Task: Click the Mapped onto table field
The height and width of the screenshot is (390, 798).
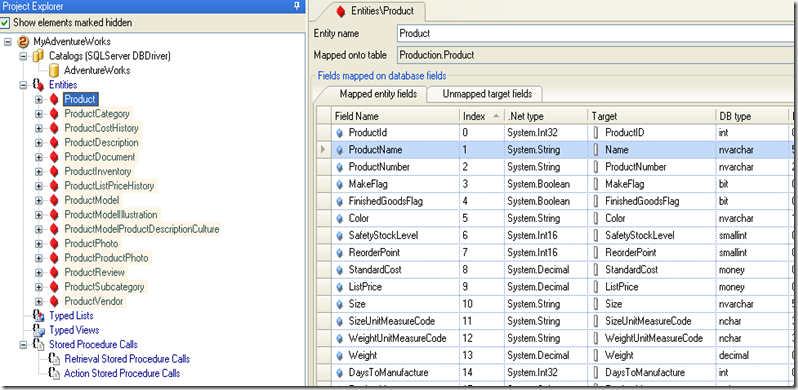Action: click(x=596, y=55)
